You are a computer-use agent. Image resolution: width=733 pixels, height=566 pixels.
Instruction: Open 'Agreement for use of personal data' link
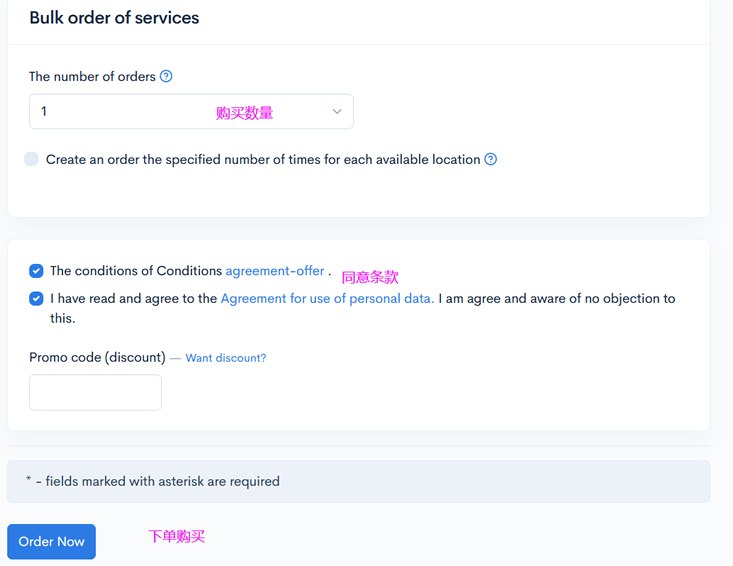point(327,298)
